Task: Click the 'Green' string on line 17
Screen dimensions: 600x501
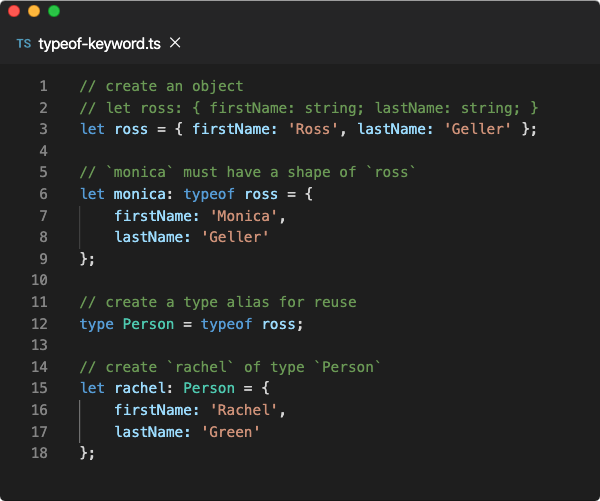Action: [x=231, y=432]
